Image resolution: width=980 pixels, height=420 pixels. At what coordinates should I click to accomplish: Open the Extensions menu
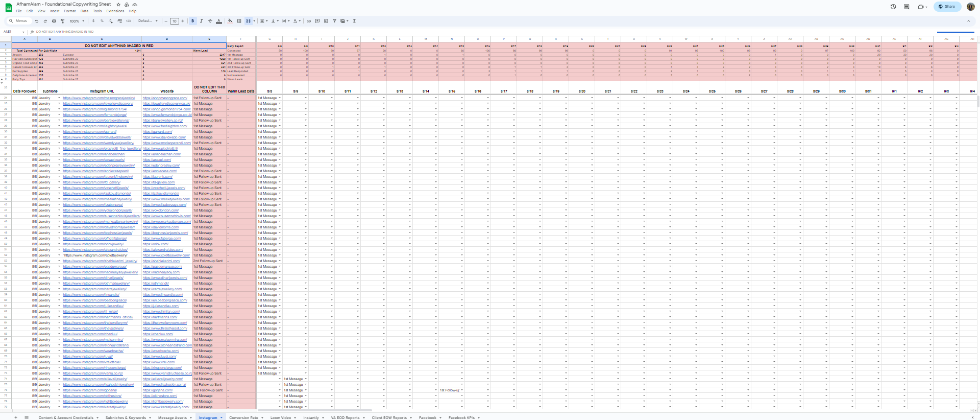(115, 11)
